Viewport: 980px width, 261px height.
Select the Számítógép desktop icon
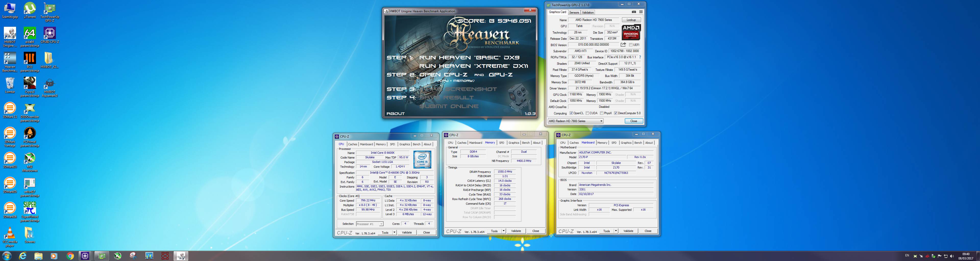pyautogui.click(x=10, y=10)
